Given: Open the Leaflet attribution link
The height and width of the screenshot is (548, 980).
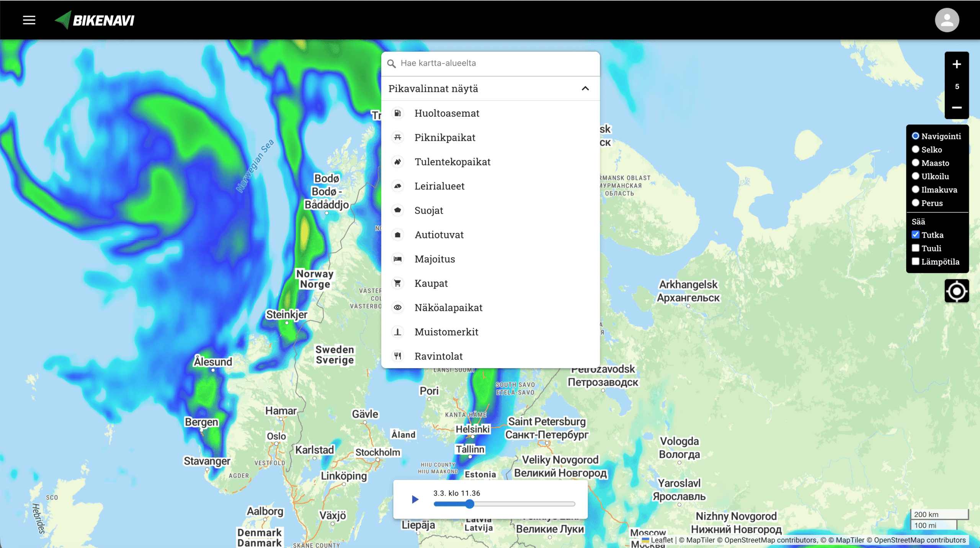Looking at the screenshot, I should click(661, 540).
